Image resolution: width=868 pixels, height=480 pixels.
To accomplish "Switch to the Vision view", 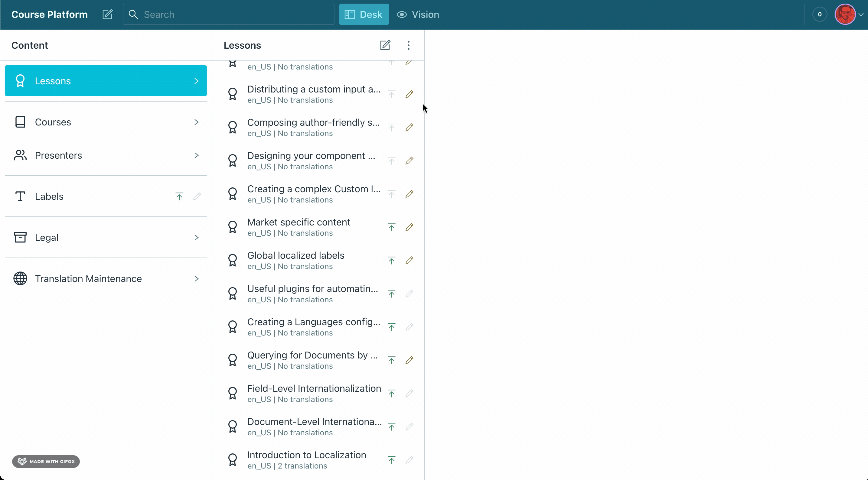I will (x=418, y=15).
